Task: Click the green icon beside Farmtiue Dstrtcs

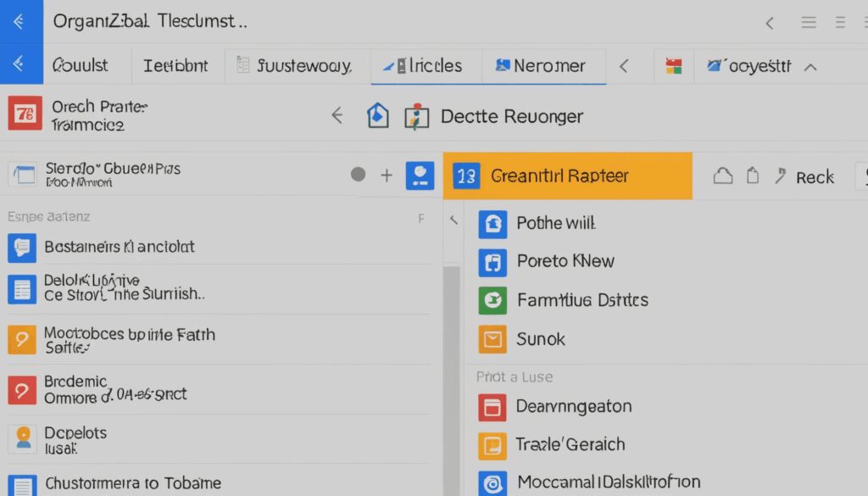Action: tap(492, 300)
